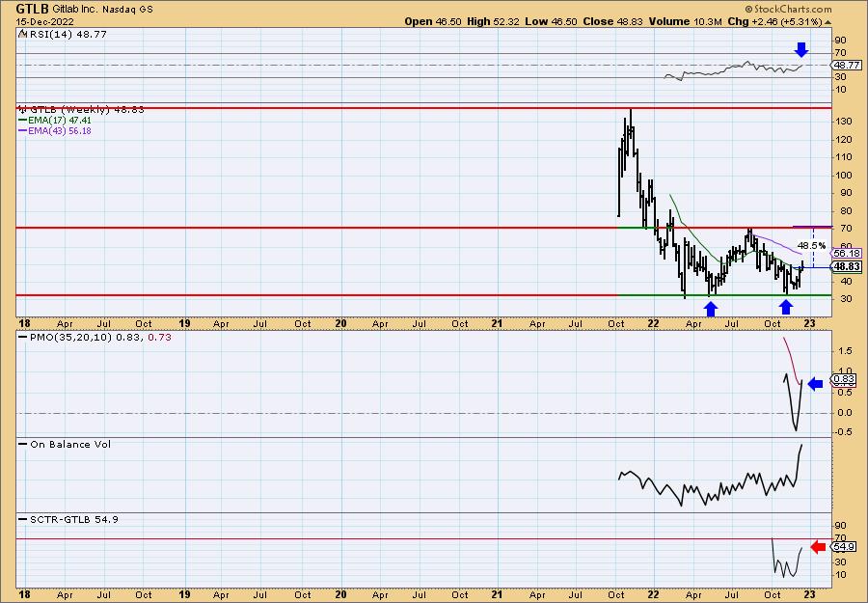Click the 0.83 PMO value tag on the right axis
868x603 pixels.
[844, 379]
